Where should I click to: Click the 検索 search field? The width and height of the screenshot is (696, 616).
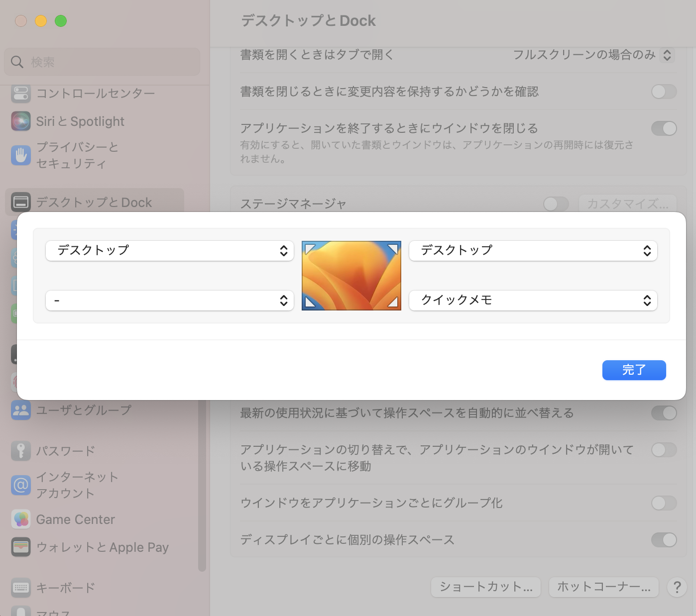pos(102,62)
